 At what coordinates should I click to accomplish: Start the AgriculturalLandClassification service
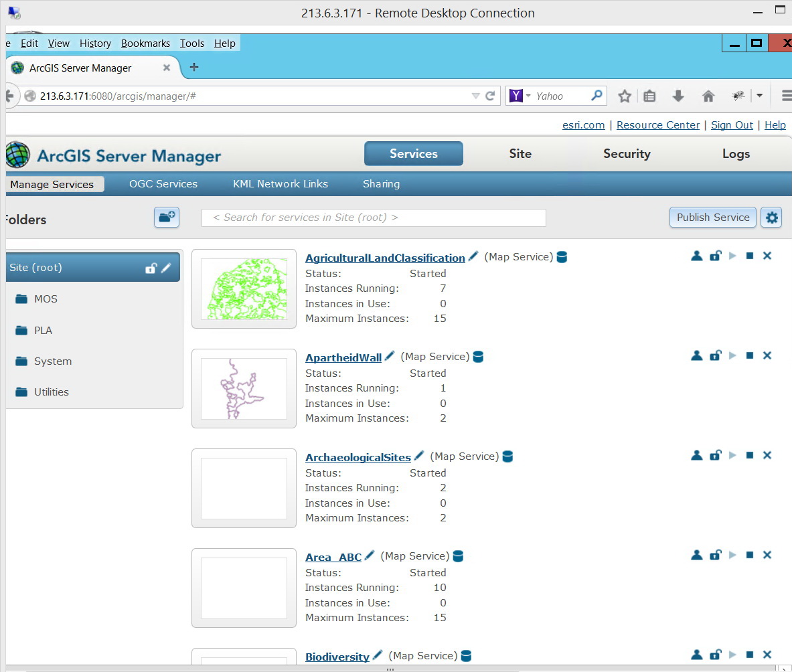click(x=732, y=256)
